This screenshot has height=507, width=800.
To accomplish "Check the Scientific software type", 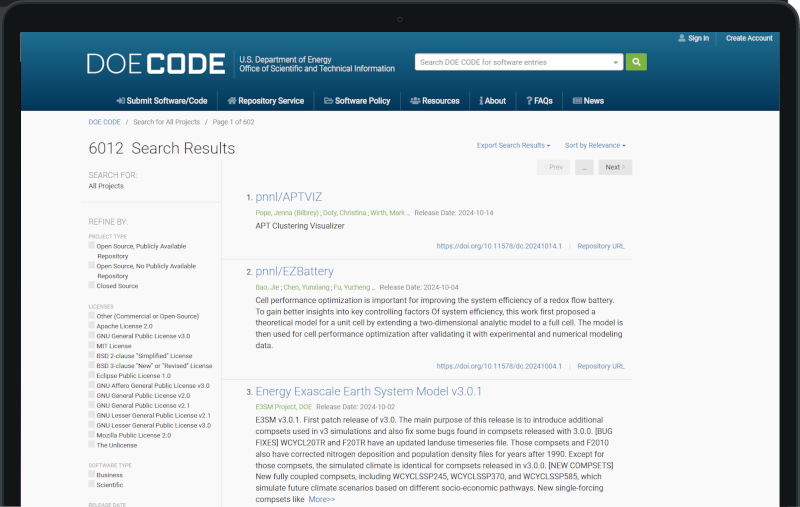I will (92, 485).
